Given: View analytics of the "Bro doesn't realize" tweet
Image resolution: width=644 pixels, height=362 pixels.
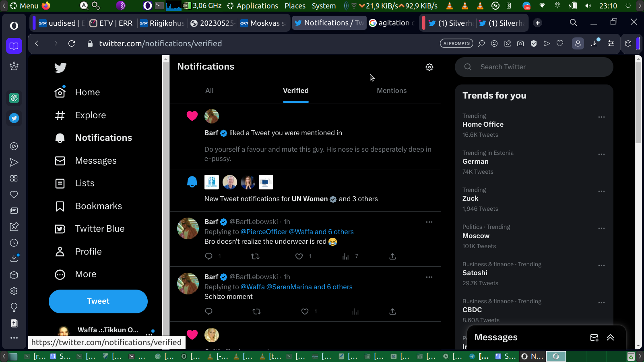Looking at the screenshot, I should 345,256.
